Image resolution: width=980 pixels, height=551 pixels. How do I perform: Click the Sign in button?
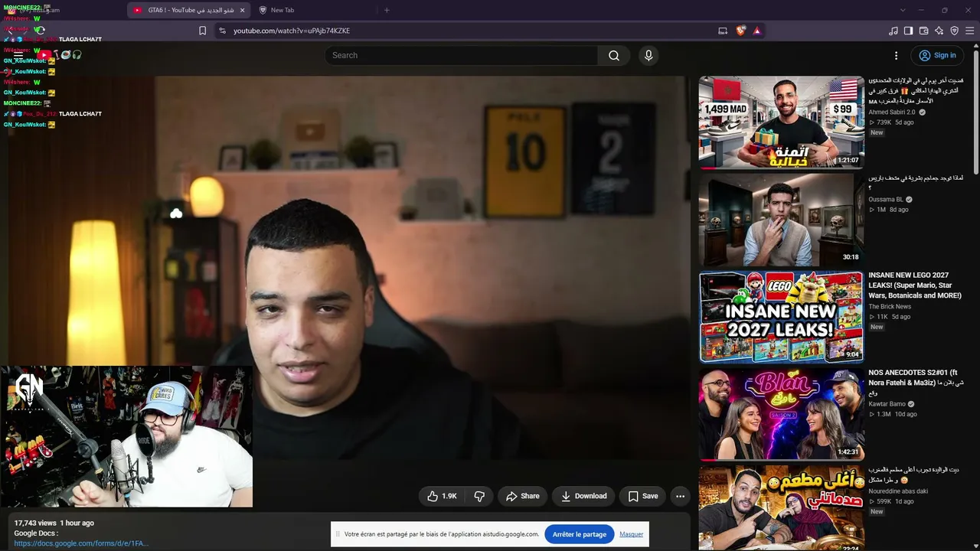pos(937,55)
